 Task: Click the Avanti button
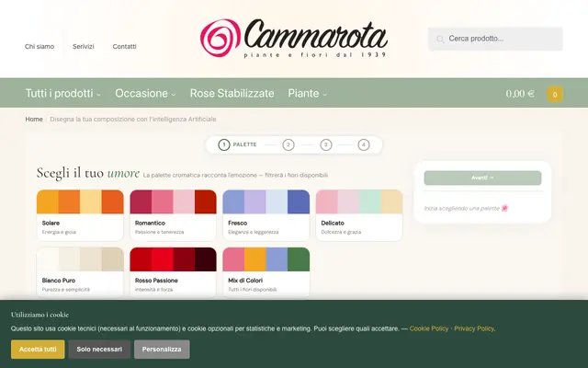tap(482, 178)
